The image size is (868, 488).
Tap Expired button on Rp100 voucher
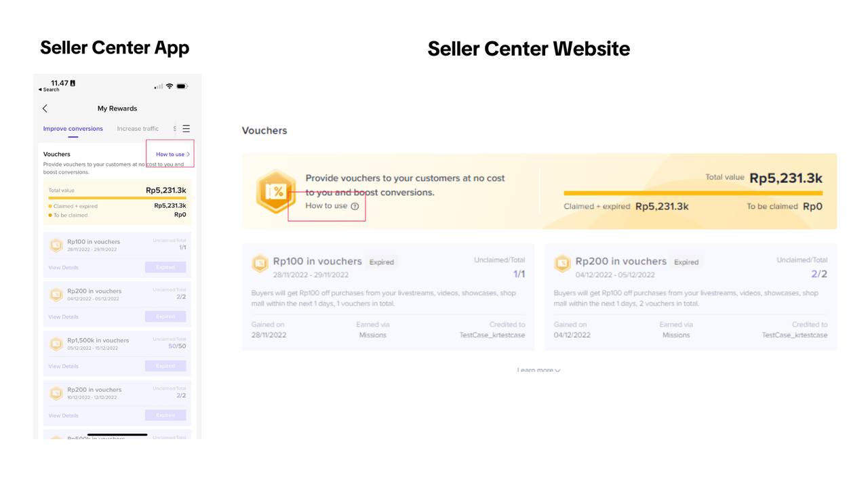click(165, 267)
